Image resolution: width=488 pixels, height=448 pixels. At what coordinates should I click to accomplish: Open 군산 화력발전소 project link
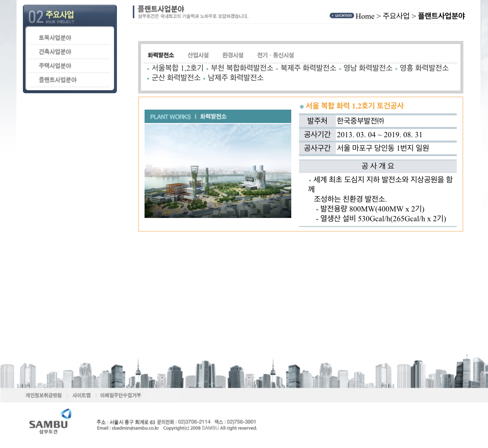click(x=176, y=78)
